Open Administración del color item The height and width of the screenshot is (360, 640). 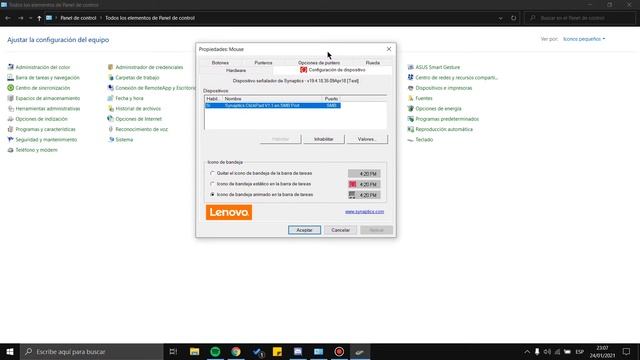click(39, 67)
